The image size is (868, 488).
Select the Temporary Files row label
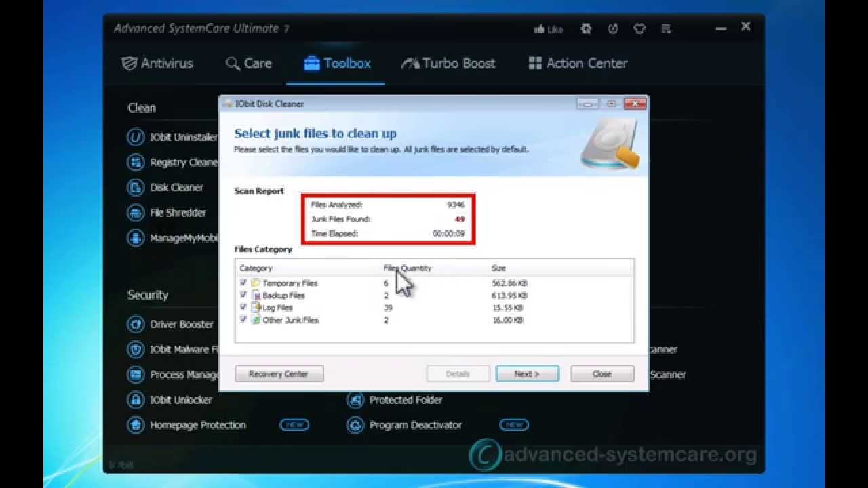pos(290,283)
